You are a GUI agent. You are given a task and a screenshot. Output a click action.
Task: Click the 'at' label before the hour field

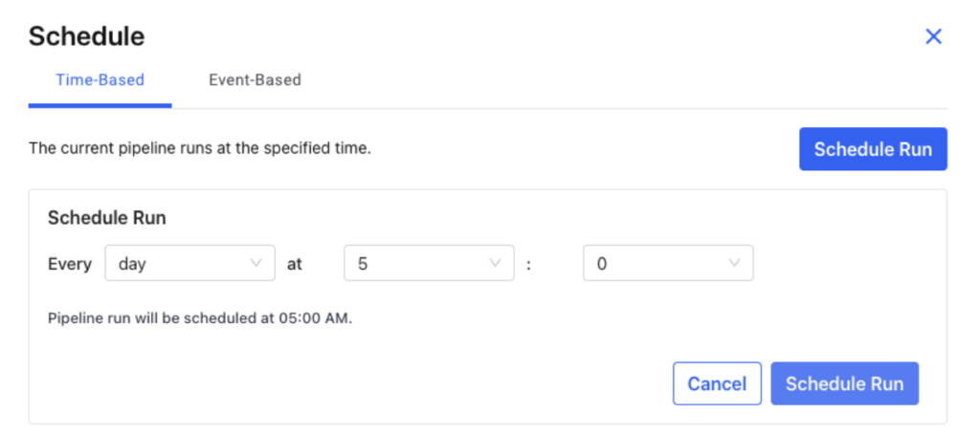(295, 264)
